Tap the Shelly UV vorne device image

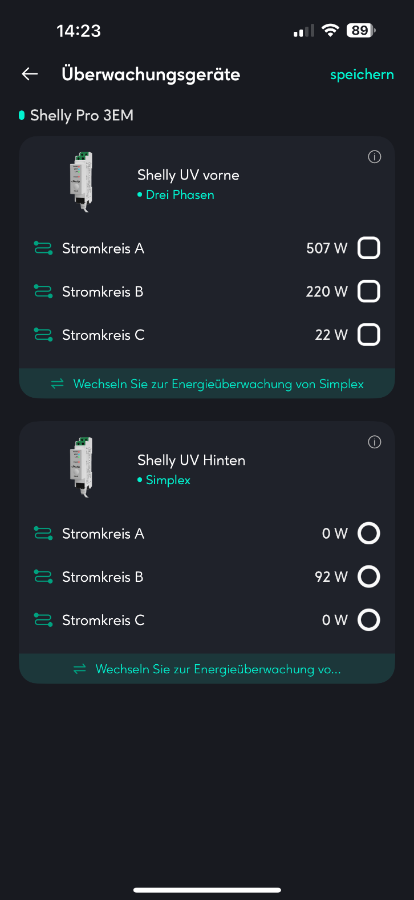80,183
